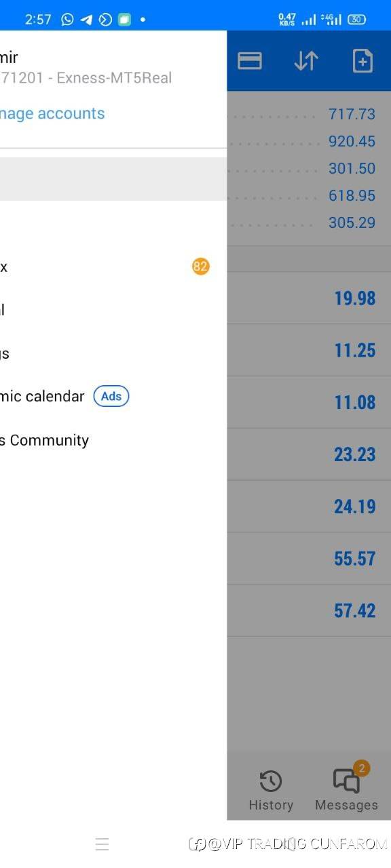The width and height of the screenshot is (391, 868).
Task: Tap the new order document icon
Action: coord(363,61)
